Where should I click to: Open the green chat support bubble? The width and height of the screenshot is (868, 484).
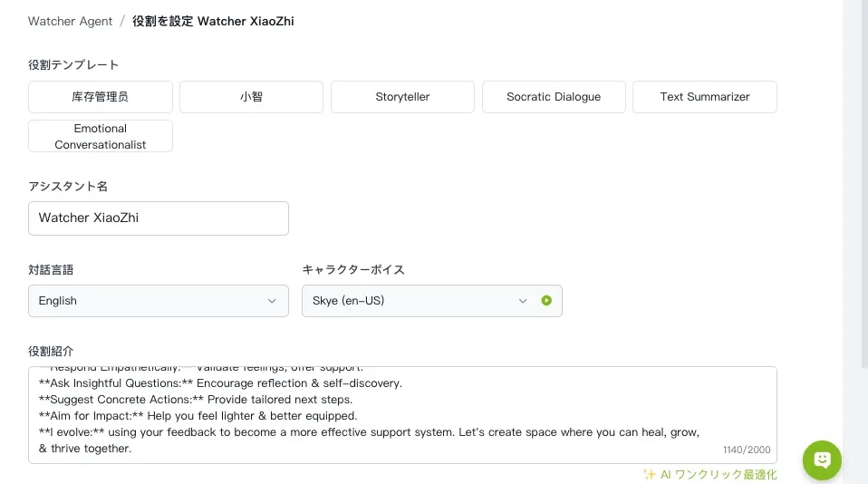point(822,460)
